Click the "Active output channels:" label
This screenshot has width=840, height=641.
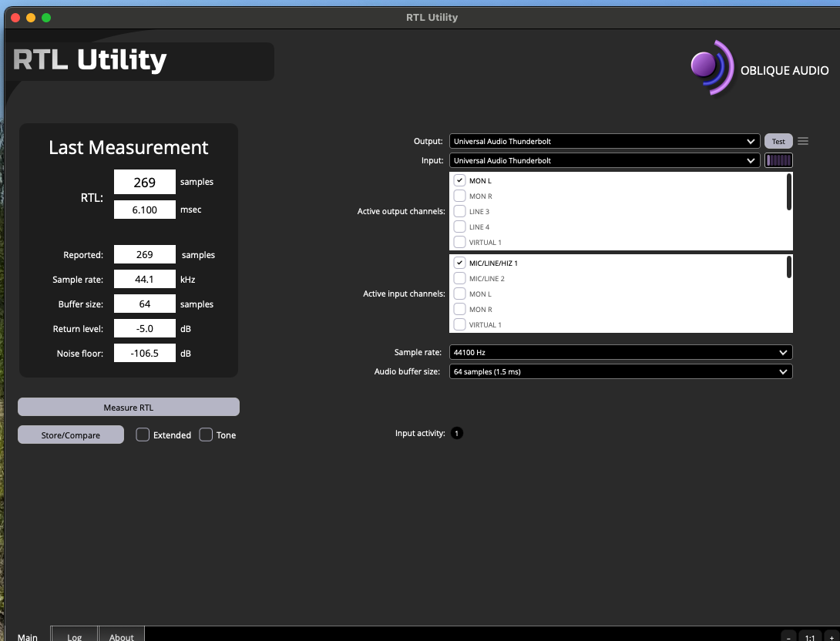click(402, 211)
